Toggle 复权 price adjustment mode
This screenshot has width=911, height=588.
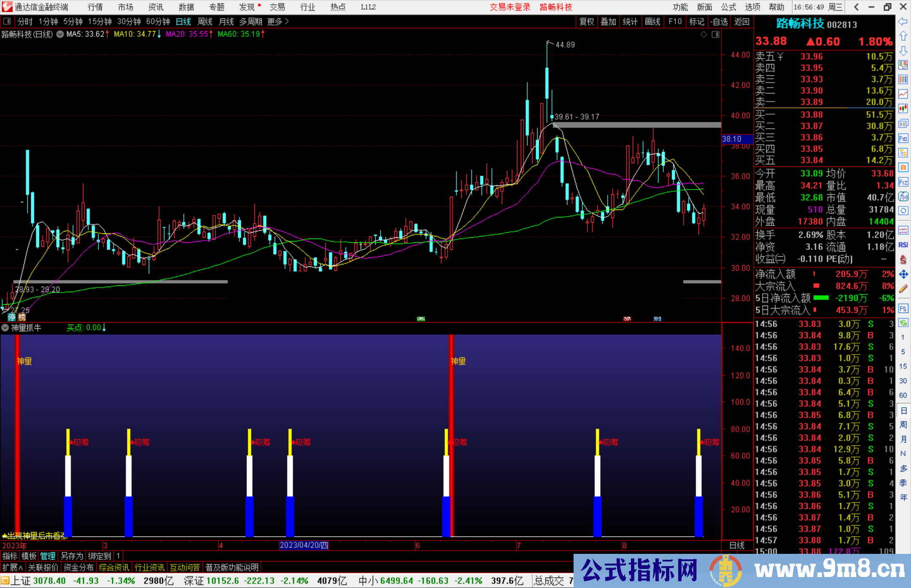point(587,21)
